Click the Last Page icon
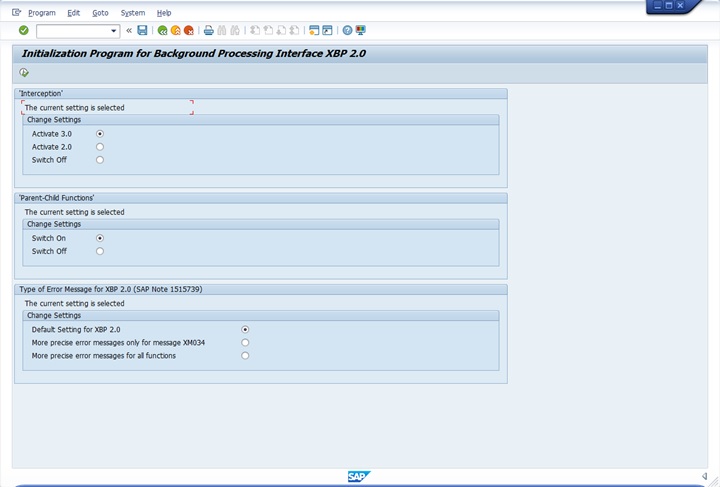The height and width of the screenshot is (487, 720). 294,30
